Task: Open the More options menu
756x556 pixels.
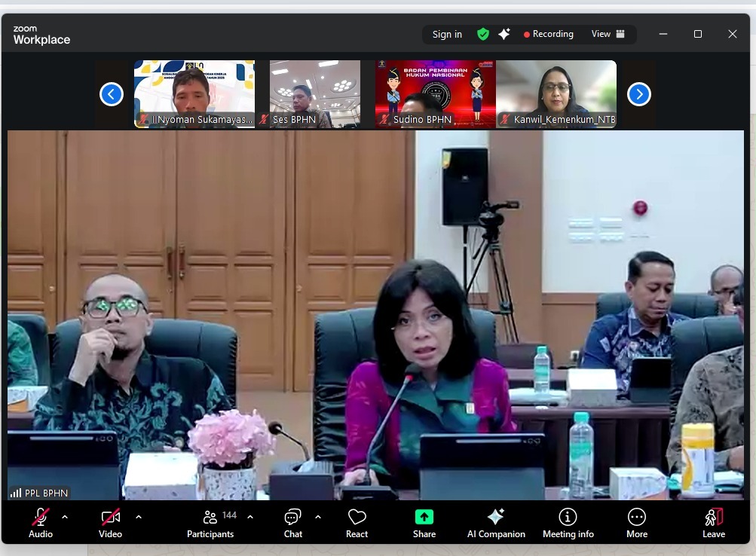Action: pos(636,522)
